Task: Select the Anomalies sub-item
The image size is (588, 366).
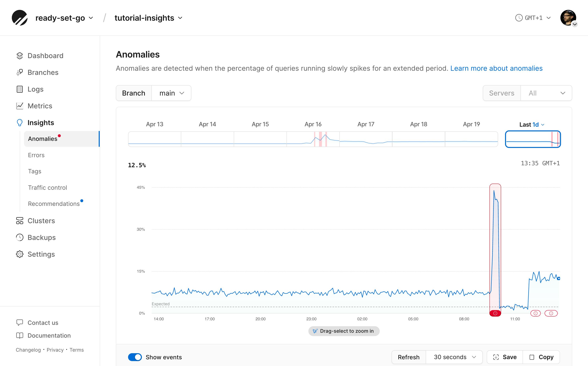Action: click(x=62, y=139)
